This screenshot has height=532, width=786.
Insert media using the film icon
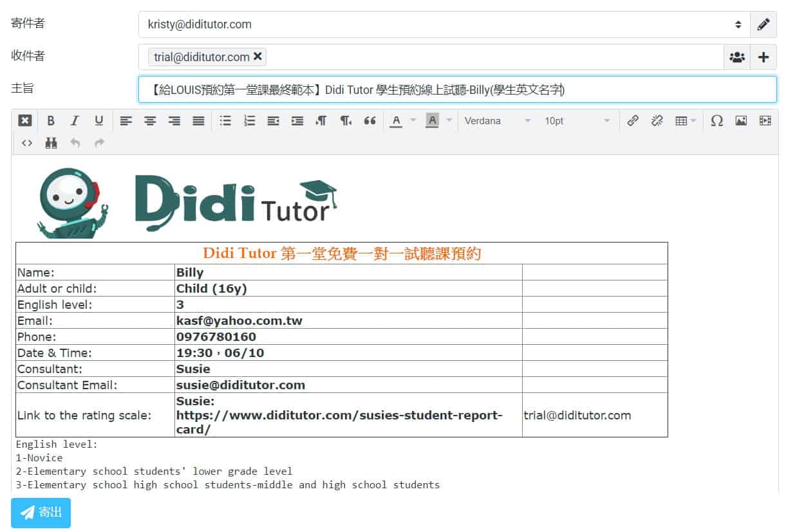(x=765, y=120)
